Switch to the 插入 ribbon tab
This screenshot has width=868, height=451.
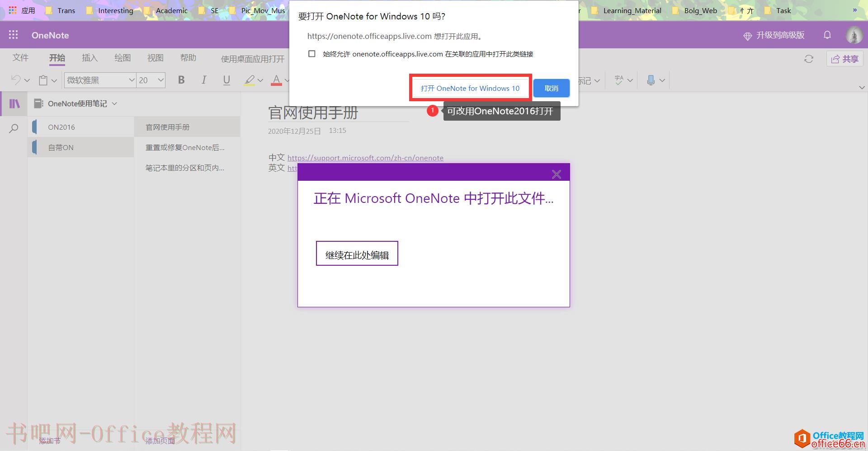coord(90,58)
